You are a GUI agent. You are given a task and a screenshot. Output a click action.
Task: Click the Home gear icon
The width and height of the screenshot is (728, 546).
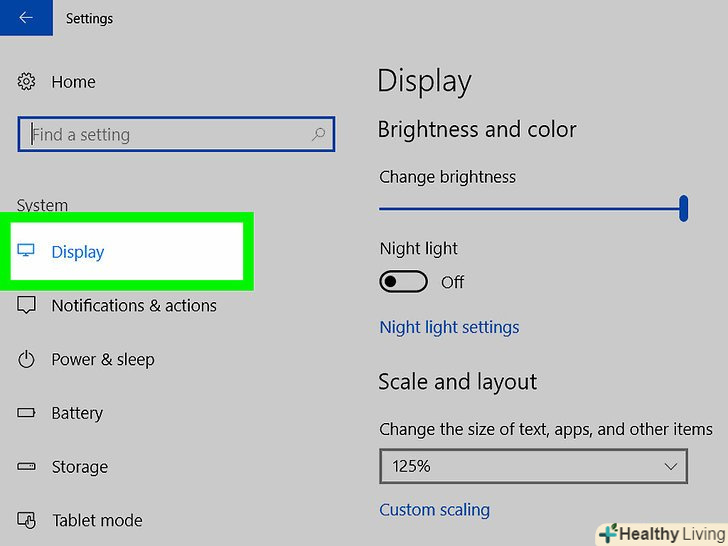click(27, 82)
